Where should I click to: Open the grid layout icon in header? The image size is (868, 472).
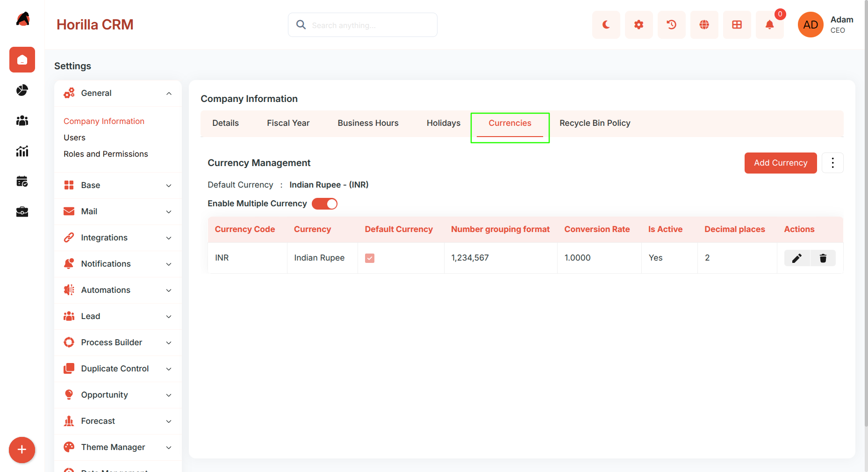pos(737,25)
